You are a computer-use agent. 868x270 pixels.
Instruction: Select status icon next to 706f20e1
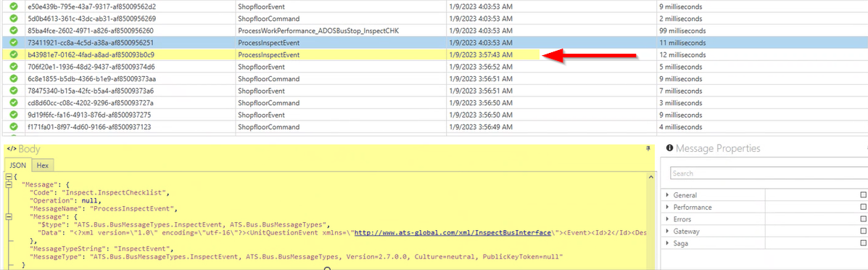[14, 67]
